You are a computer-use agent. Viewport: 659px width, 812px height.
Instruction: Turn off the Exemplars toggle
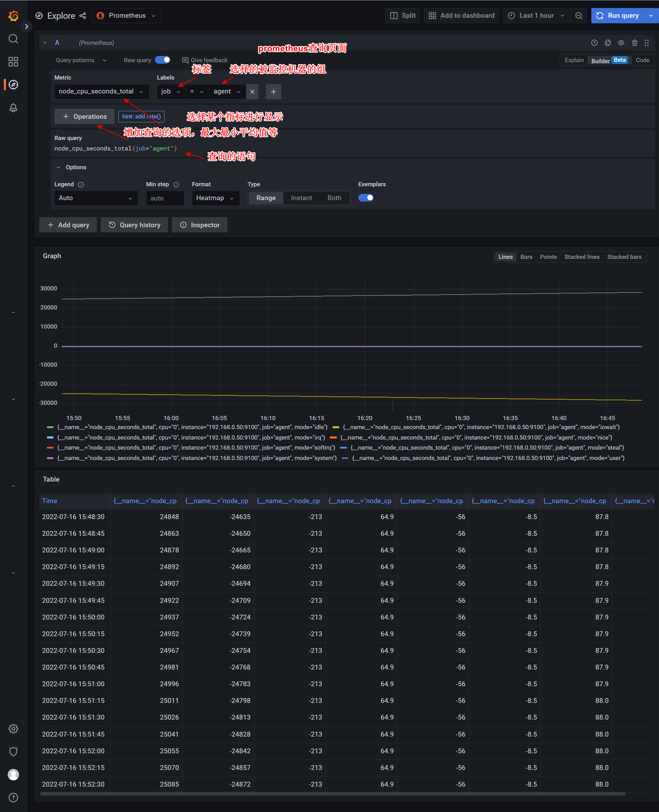click(x=366, y=197)
